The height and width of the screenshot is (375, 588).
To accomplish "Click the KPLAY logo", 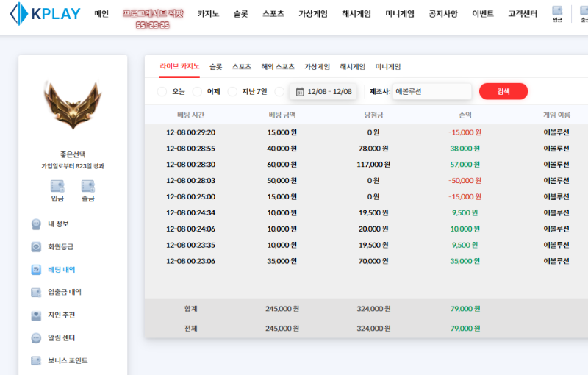I will click(x=45, y=14).
